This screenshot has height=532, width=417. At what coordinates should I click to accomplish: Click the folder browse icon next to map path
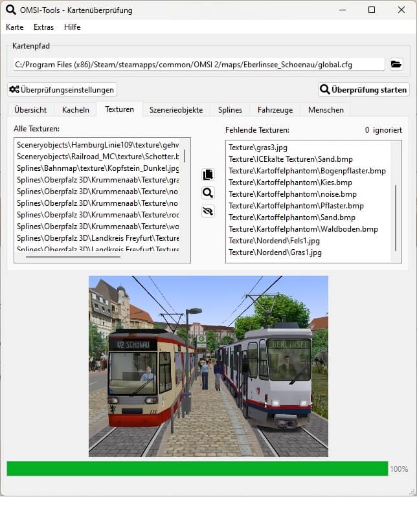396,64
